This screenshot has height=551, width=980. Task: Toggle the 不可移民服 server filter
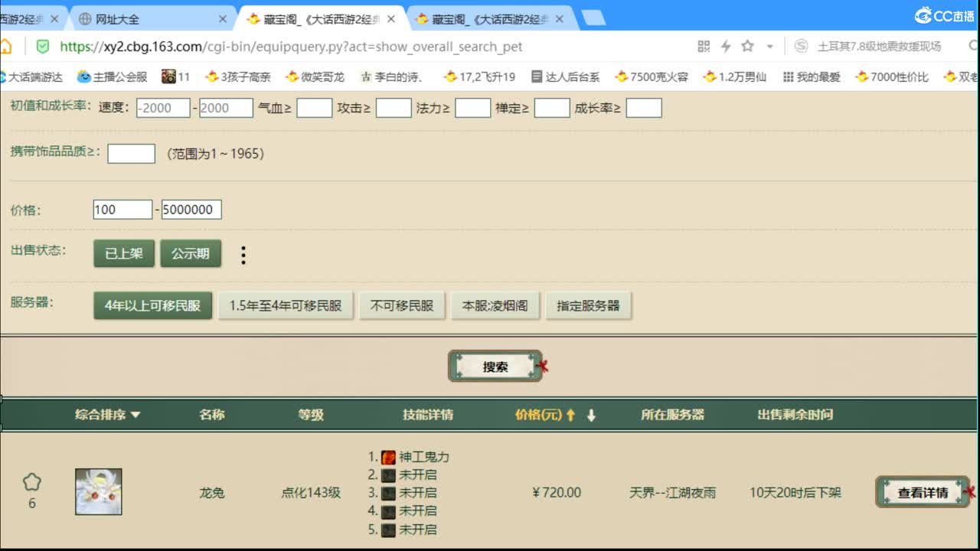(402, 305)
